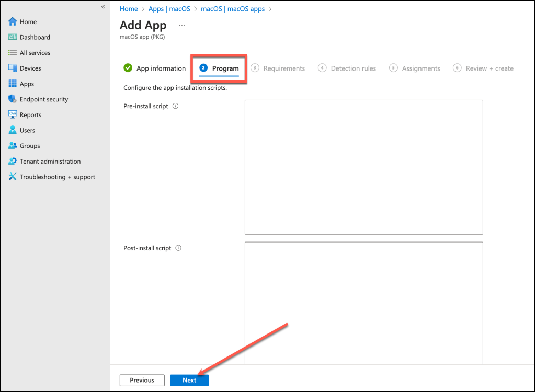Screen dimensions: 535x392
Task: Click the Endpoint security shield icon
Action: (x=13, y=99)
